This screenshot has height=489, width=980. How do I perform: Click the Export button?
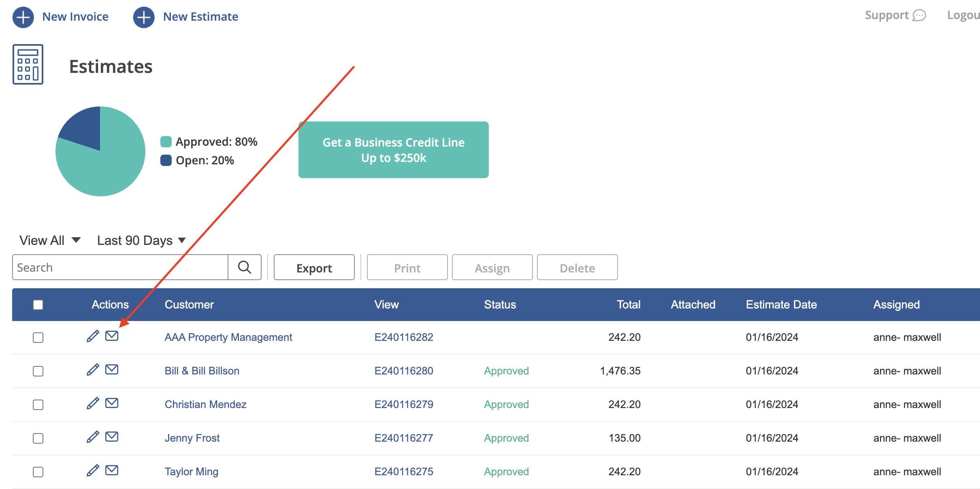tap(314, 267)
